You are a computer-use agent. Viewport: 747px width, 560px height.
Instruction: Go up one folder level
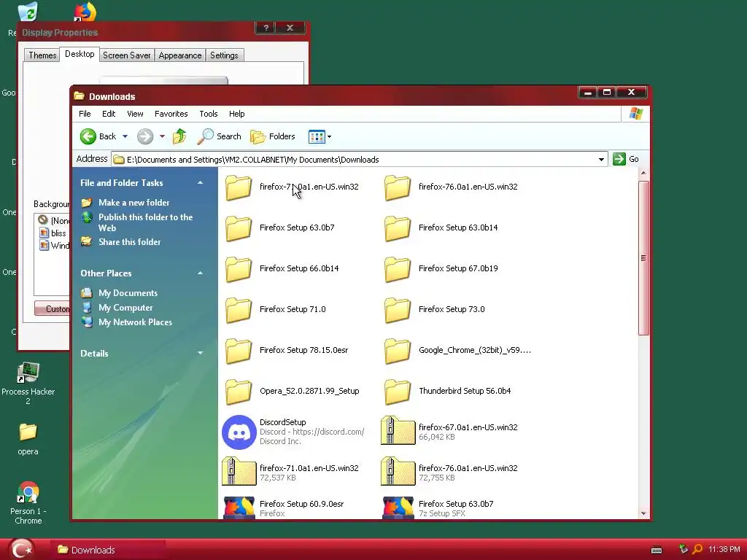point(179,136)
